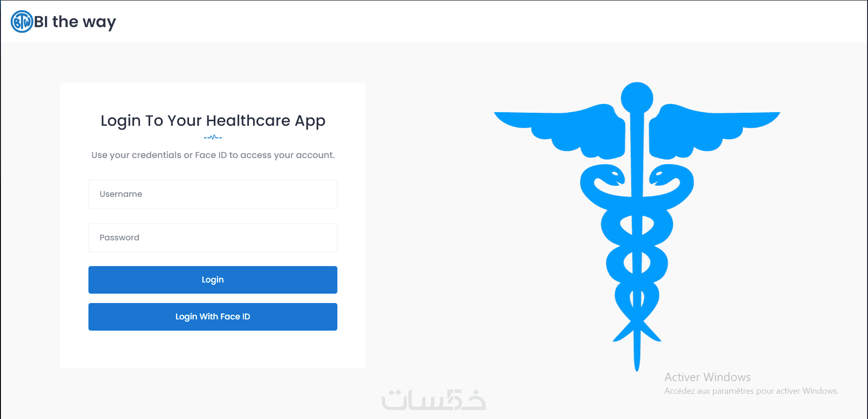Click the heartbeat pulse icon under heading

[x=213, y=137]
